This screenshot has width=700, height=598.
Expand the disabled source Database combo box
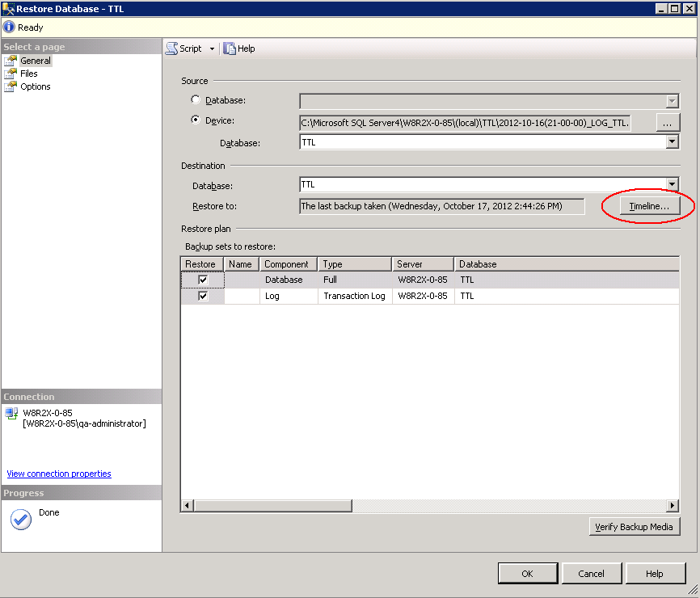(x=673, y=101)
